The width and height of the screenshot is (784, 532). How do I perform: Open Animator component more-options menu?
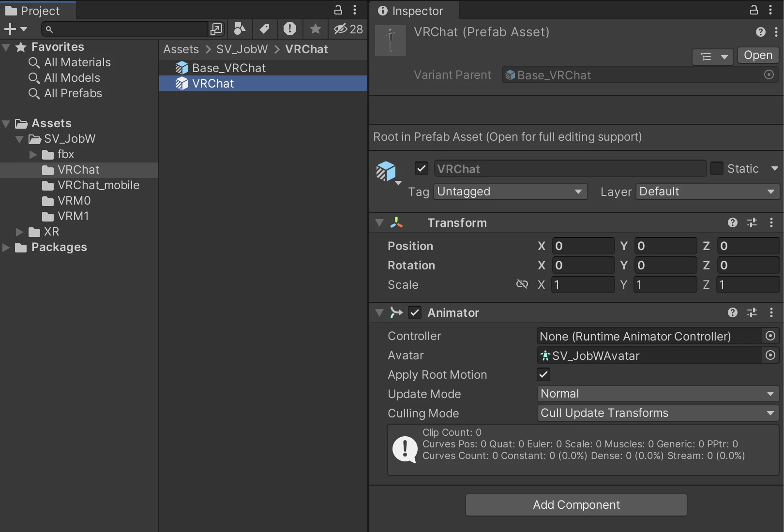pos(771,312)
